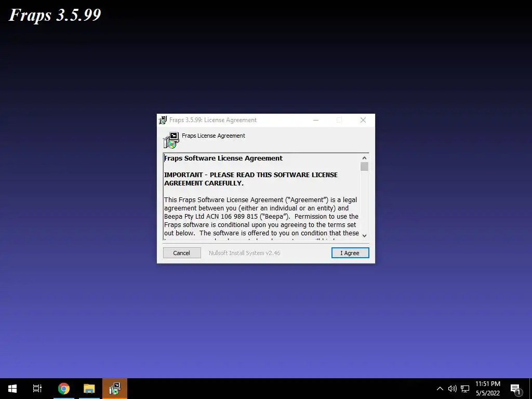
Task: Cancel the Fraps installation
Action: click(x=182, y=253)
